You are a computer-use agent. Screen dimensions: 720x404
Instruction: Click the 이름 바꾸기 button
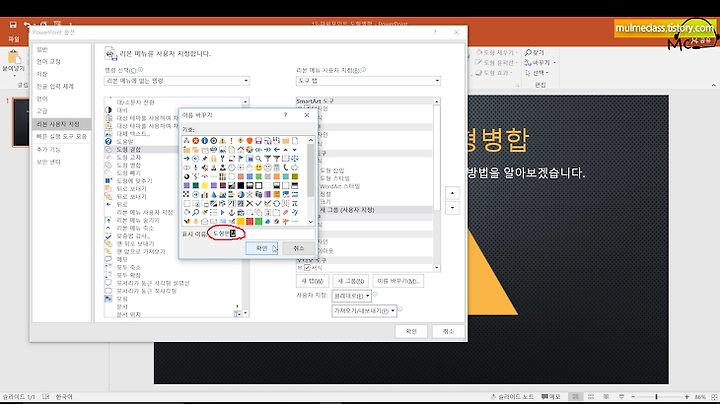(398, 281)
